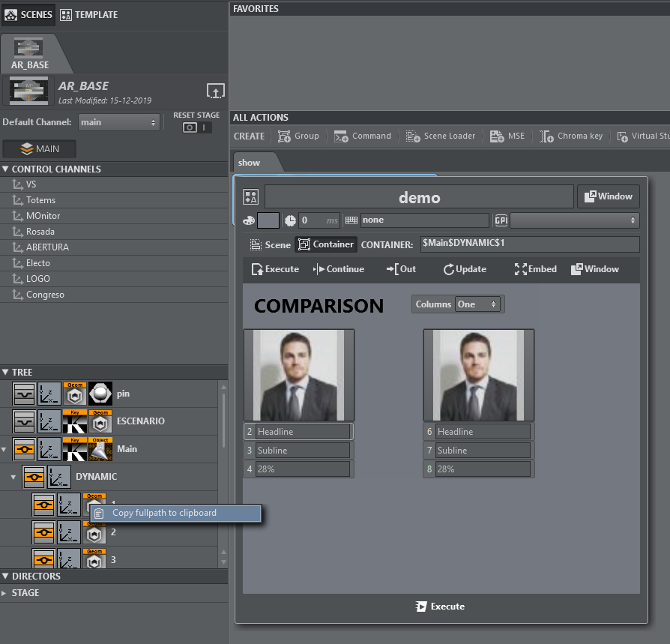
Task: Click the Command create icon
Action: (x=341, y=136)
